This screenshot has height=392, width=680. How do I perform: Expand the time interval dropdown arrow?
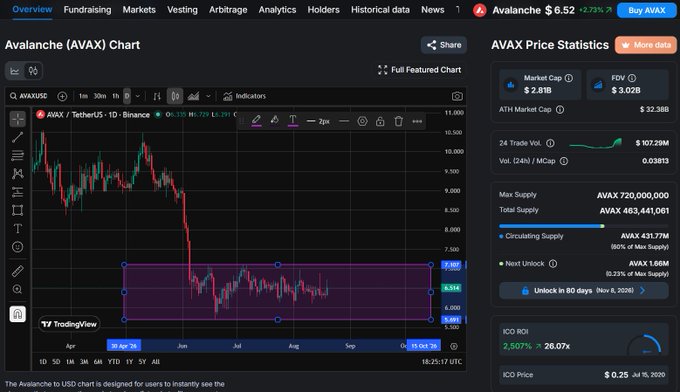coord(137,96)
